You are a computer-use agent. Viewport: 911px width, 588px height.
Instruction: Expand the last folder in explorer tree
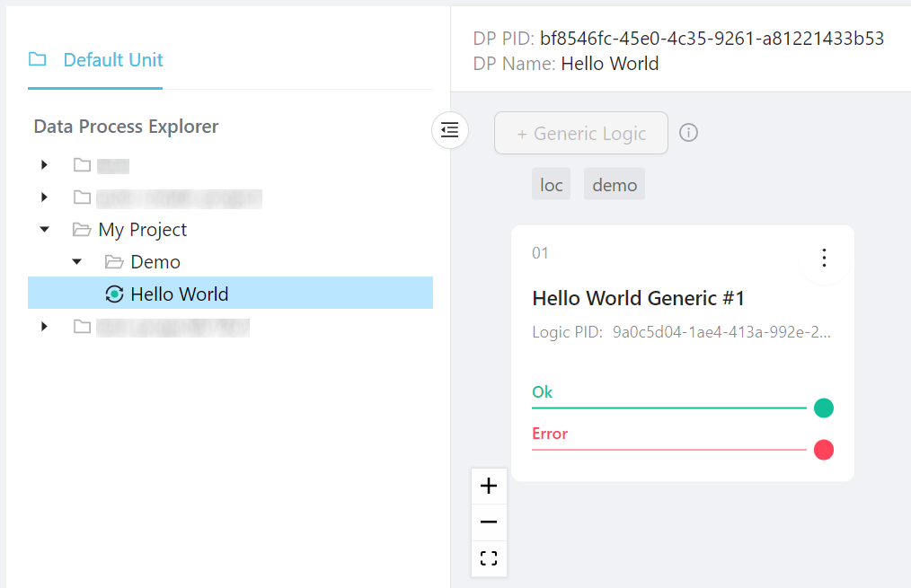click(x=45, y=327)
